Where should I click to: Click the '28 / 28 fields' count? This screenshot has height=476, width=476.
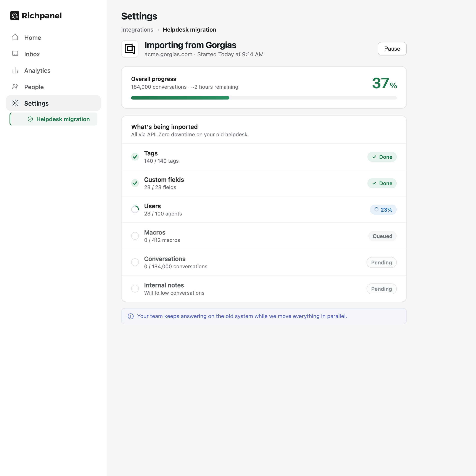(160, 187)
